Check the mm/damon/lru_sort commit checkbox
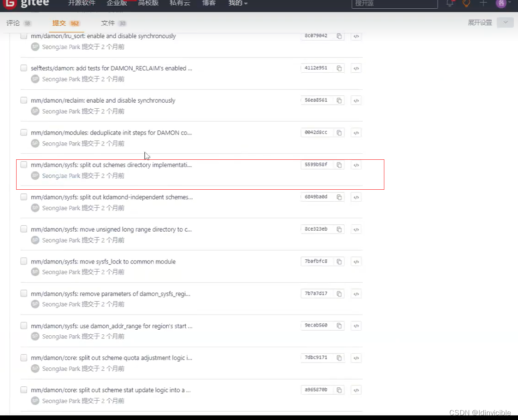 tap(24, 35)
